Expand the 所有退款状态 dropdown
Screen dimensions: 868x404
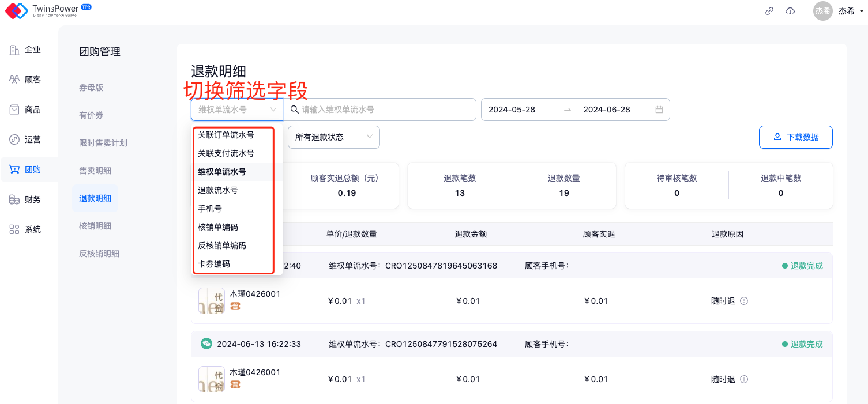333,137
